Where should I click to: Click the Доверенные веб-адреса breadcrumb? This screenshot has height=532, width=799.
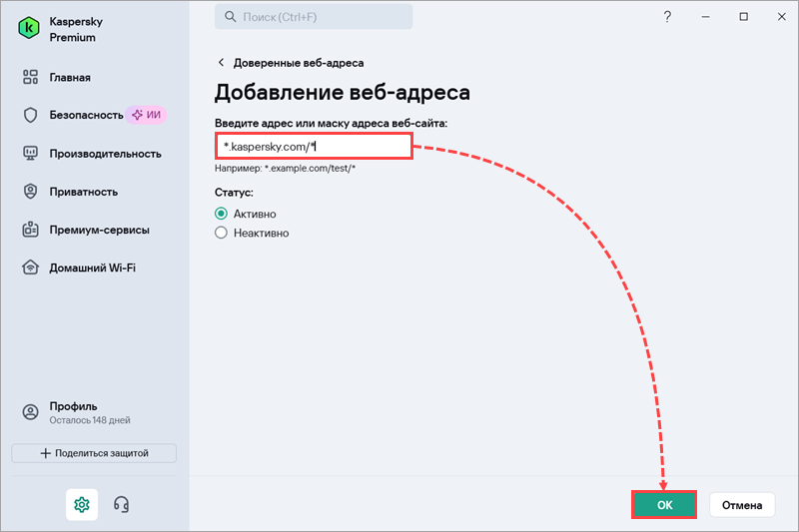coord(299,63)
